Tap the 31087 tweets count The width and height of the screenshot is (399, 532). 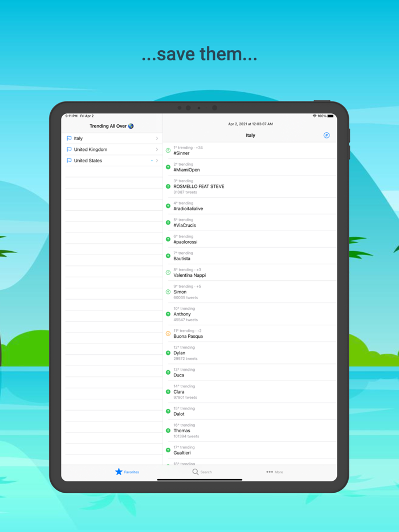tap(185, 193)
